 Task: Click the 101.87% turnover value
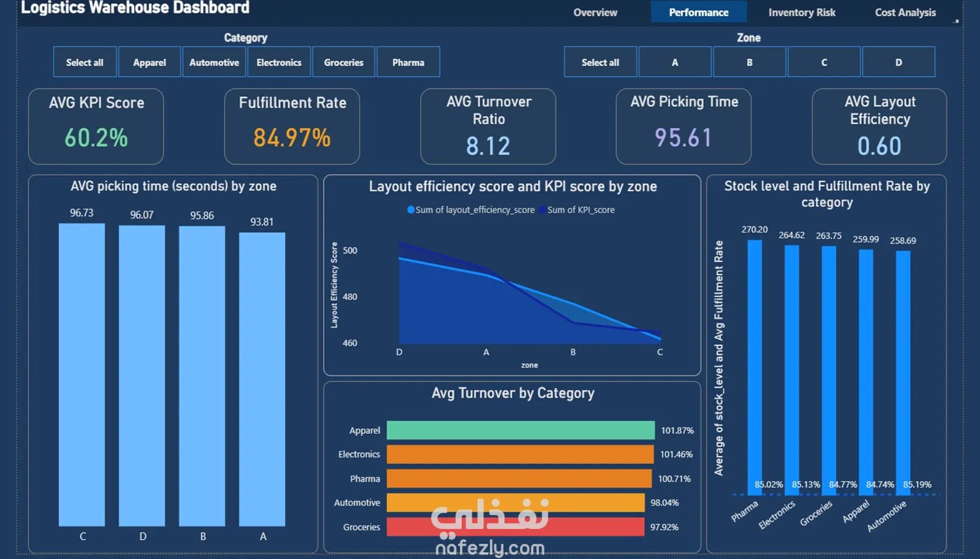(x=677, y=430)
